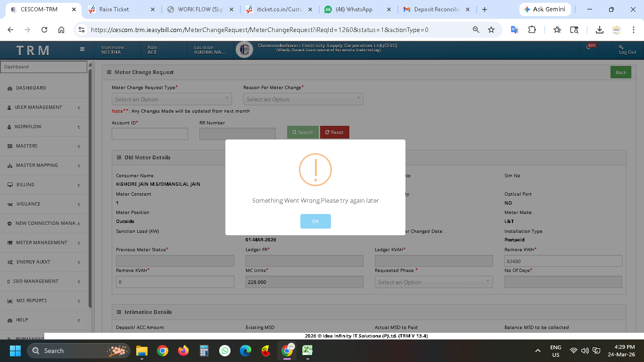The width and height of the screenshot is (644, 362).
Task: Switch to the Deposit Reconciliation Gmail tab
Action: [x=437, y=9]
